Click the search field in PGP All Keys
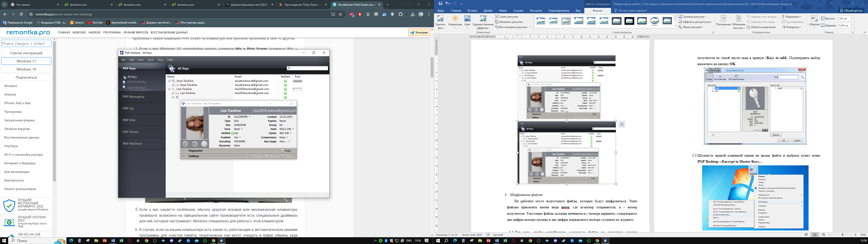 coord(307,68)
